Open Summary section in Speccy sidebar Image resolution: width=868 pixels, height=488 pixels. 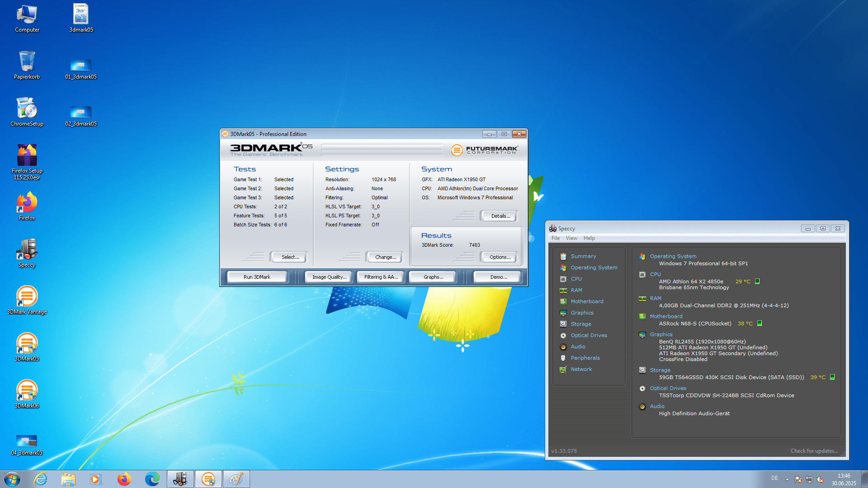pos(583,256)
